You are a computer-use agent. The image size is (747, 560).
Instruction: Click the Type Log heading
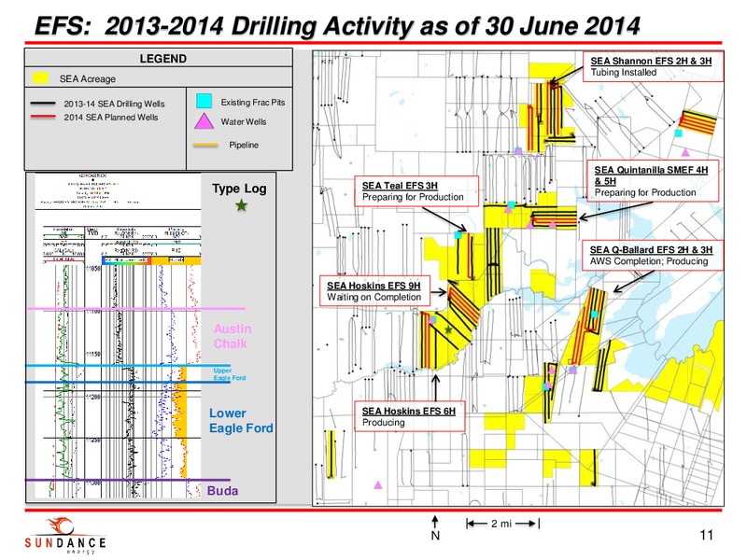[x=239, y=189]
